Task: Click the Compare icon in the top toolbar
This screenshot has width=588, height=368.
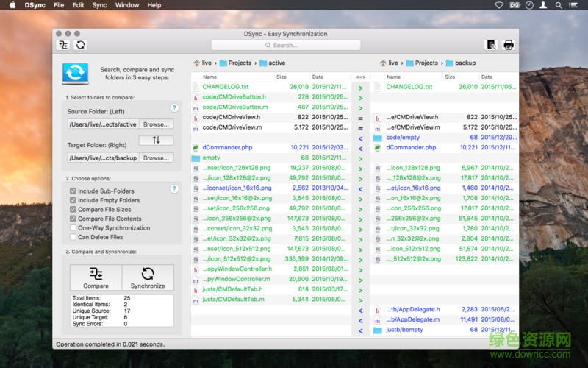Action: pyautogui.click(x=64, y=45)
